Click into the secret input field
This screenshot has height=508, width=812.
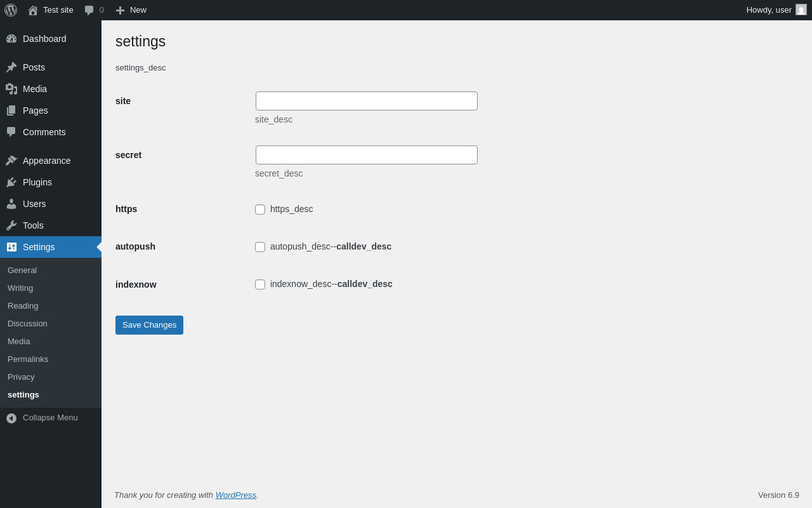tap(367, 155)
